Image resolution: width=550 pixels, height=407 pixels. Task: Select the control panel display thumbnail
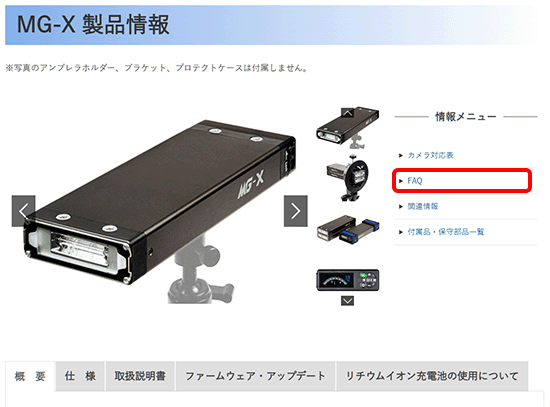pyautogui.click(x=348, y=280)
